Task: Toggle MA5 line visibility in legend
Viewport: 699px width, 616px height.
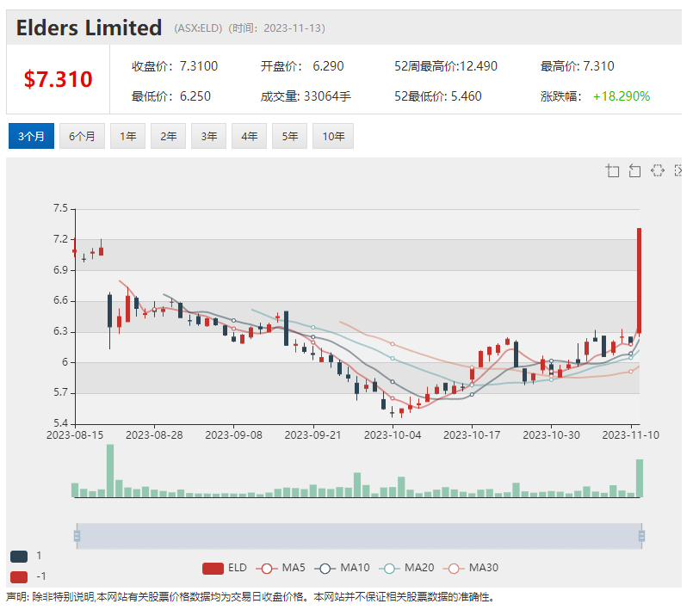Action: (x=281, y=568)
